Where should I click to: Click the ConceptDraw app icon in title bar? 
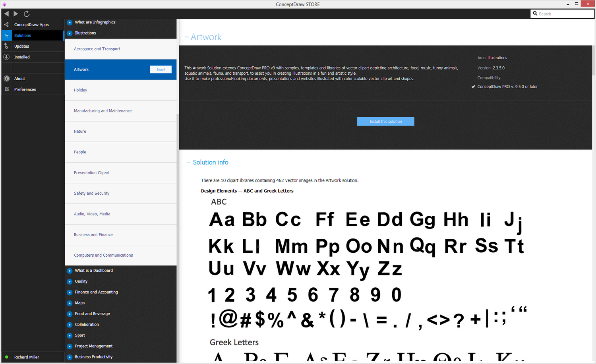click(4, 4)
